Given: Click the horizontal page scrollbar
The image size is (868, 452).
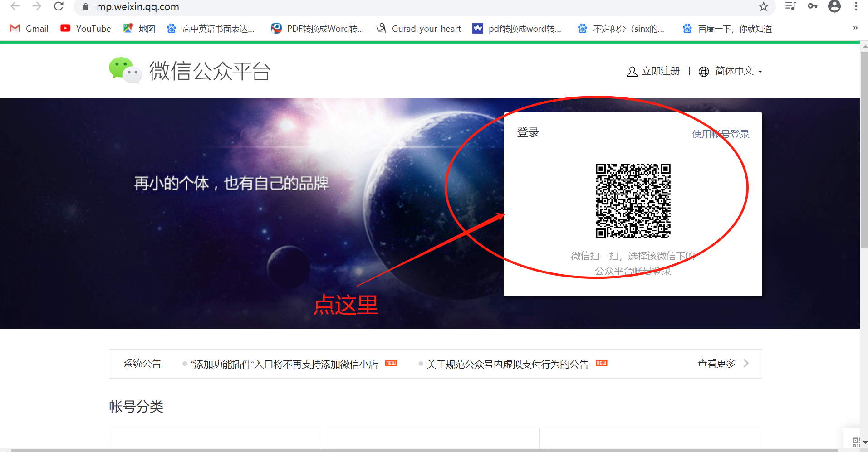Looking at the screenshot, I should (424, 450).
